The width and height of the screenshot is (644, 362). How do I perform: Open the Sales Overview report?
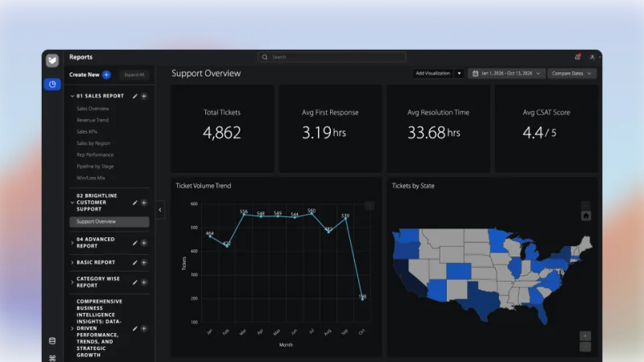tap(93, 109)
